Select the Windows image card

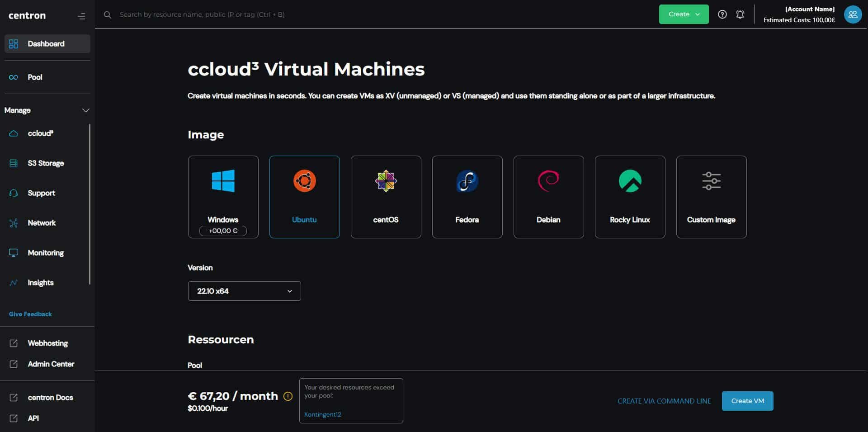[223, 197]
